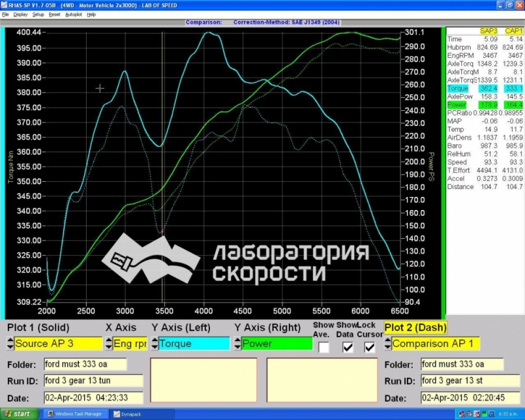
Task: Click the Plot 2 Folder field
Action: click(x=462, y=364)
